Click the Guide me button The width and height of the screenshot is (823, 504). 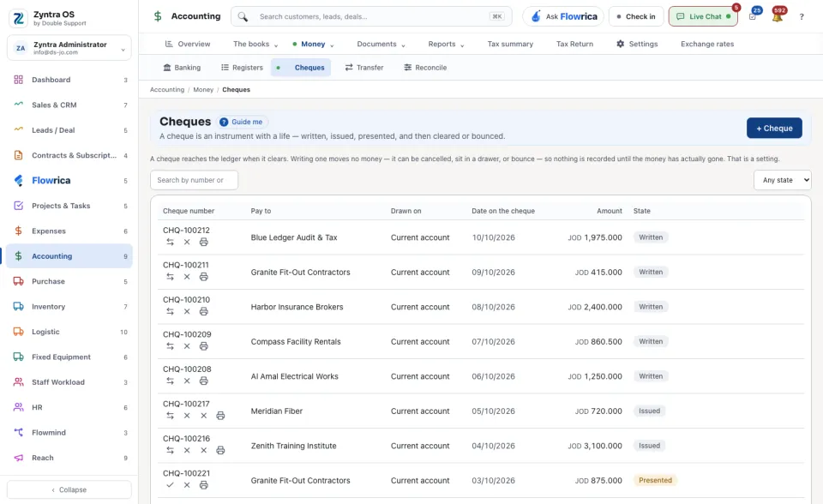tap(242, 122)
